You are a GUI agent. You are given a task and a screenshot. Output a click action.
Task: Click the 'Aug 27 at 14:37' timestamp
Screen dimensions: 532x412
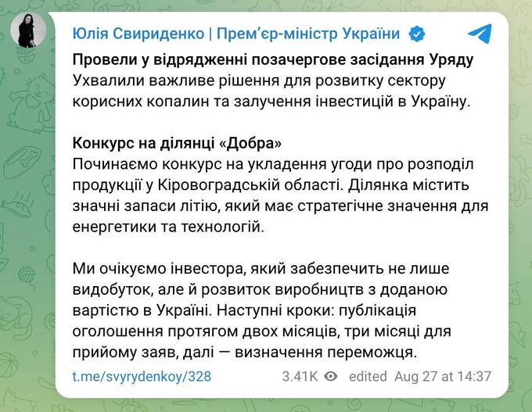[x=442, y=376]
